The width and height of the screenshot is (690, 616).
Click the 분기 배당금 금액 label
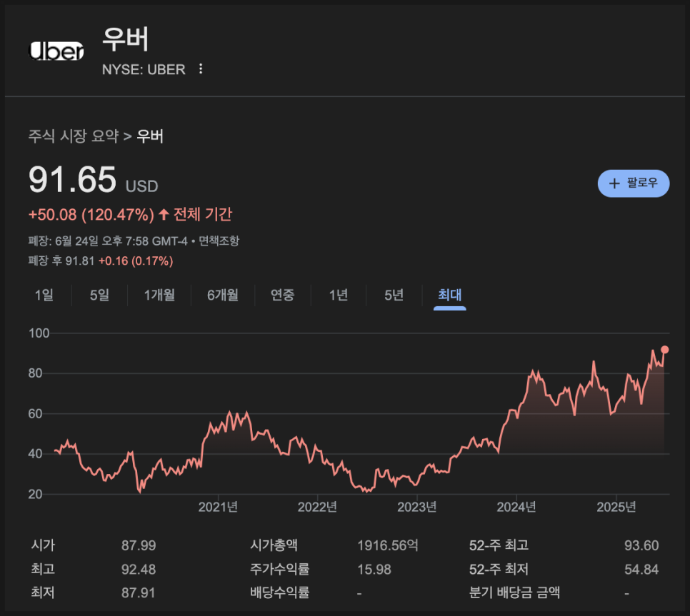(x=514, y=592)
